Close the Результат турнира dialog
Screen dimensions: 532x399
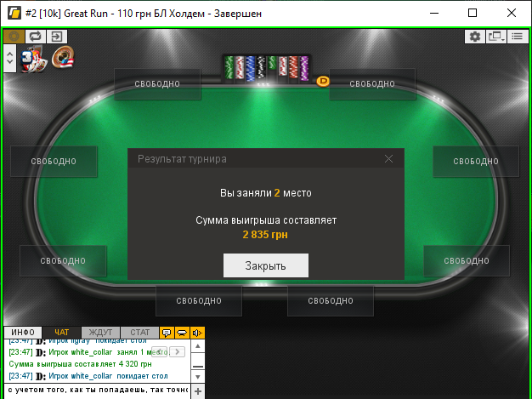point(389,158)
